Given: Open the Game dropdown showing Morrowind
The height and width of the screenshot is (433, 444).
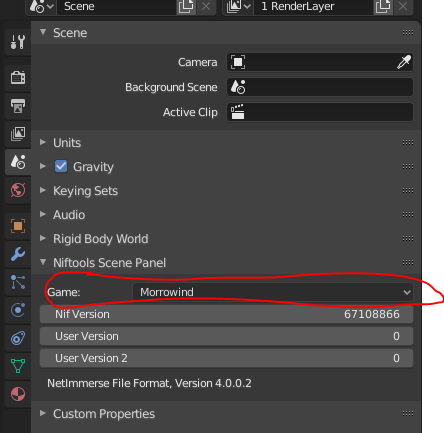Looking at the screenshot, I should pos(273,292).
